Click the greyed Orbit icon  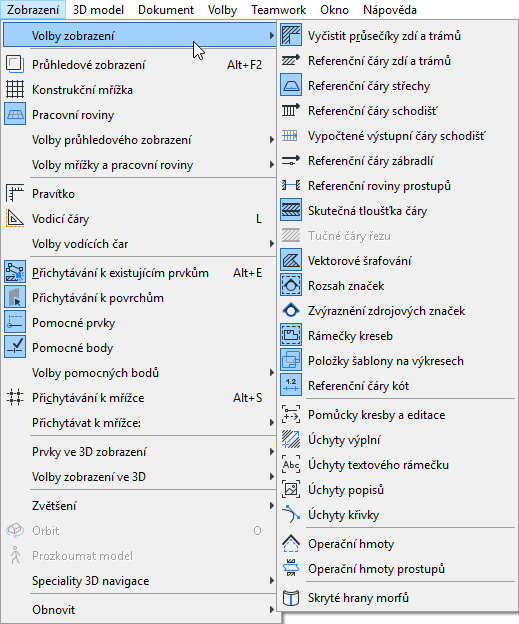pyautogui.click(x=15, y=530)
